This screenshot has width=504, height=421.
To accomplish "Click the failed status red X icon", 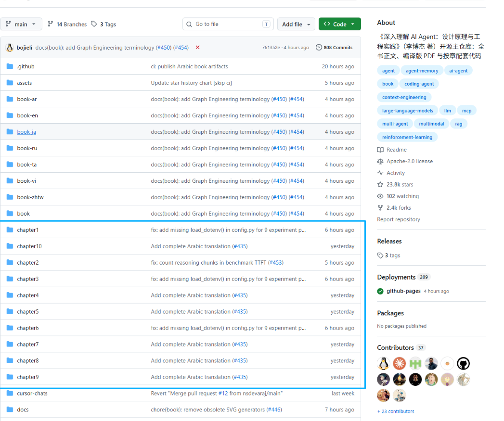I will coord(198,47).
